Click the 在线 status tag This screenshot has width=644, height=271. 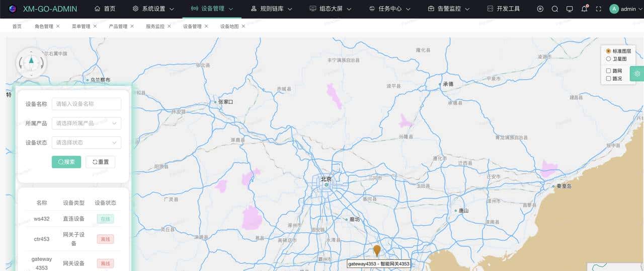click(x=106, y=219)
